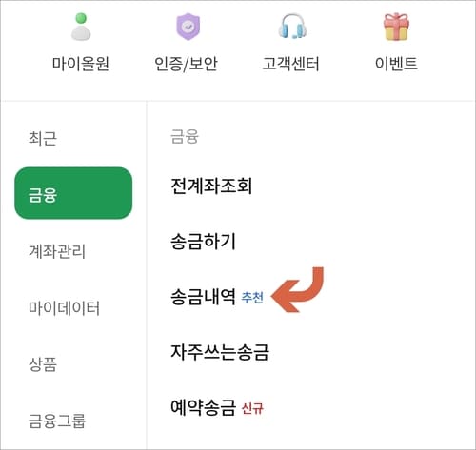The height and width of the screenshot is (450, 476).
Task: Open the 예약송금 scheduled transfer item
Action: point(203,407)
